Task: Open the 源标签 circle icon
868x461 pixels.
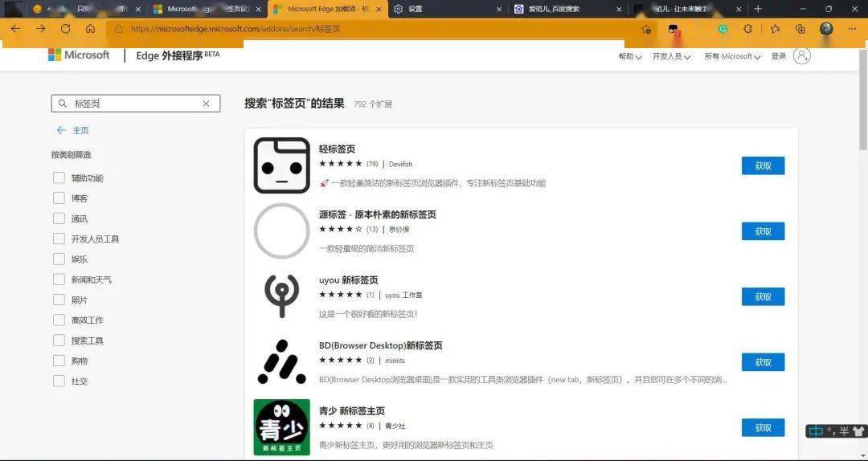Action: point(282,230)
